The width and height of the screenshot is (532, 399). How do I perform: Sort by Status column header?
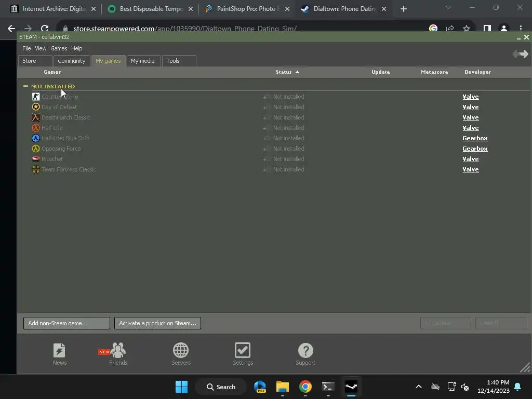[287, 72]
